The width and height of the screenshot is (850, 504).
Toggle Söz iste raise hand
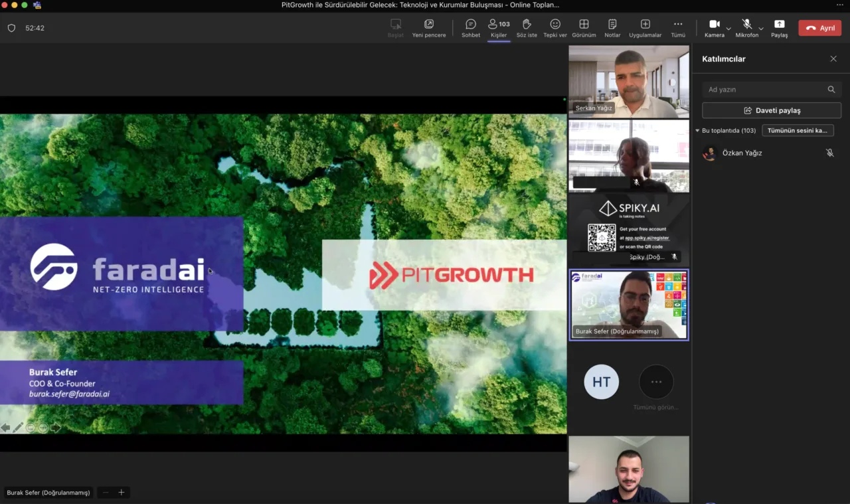coord(527,28)
